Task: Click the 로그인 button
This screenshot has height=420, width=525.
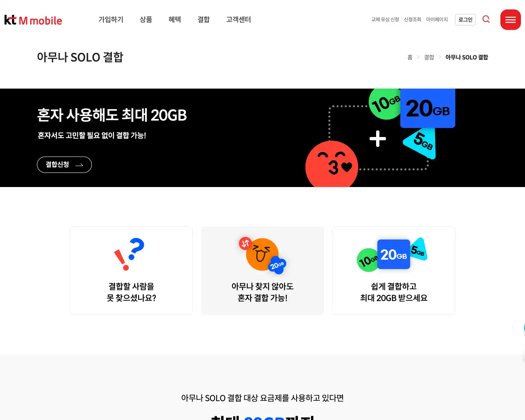Action: click(466, 19)
